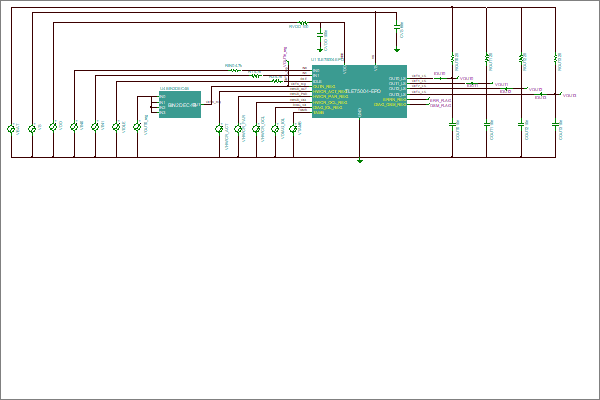The width and height of the screenshot is (600, 400).
Task: Select the VHWCR_PAR voltage source symbol
Action: [x=238, y=129]
